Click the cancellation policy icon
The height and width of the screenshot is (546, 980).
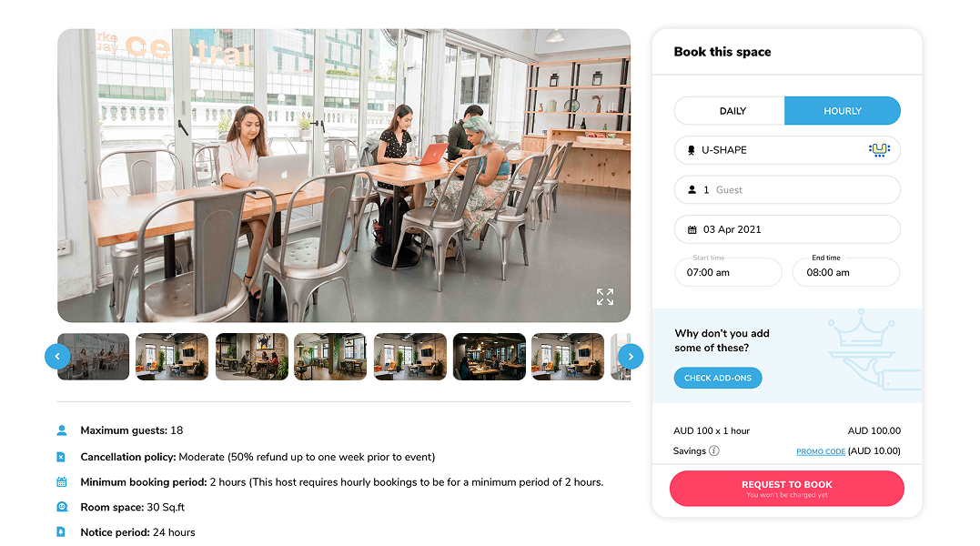point(61,458)
